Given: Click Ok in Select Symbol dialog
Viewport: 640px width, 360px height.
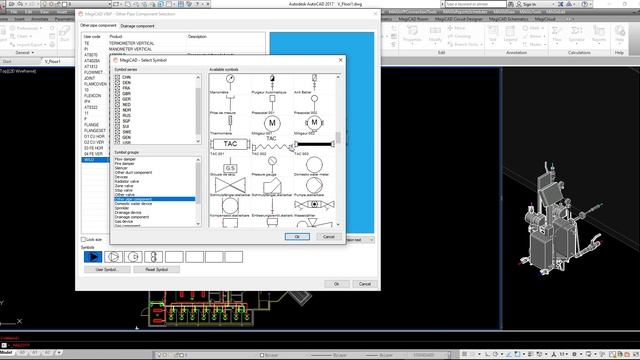Looking at the screenshot, I should tap(297, 237).
